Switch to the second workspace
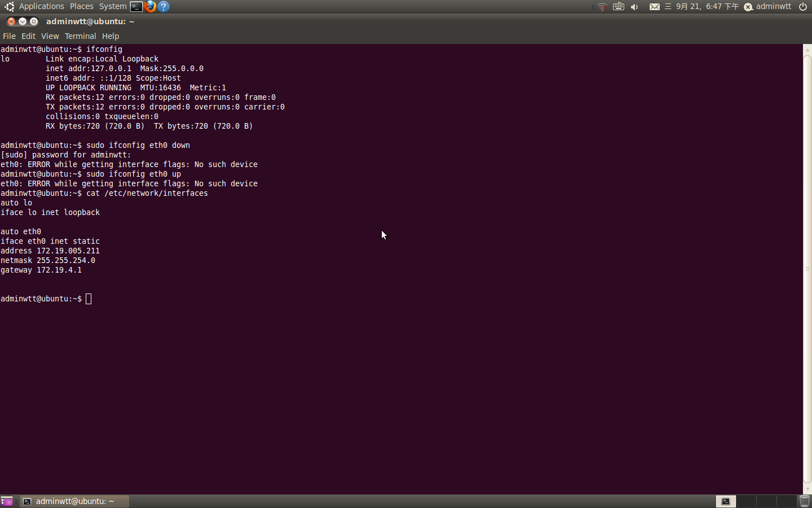 [746, 501]
